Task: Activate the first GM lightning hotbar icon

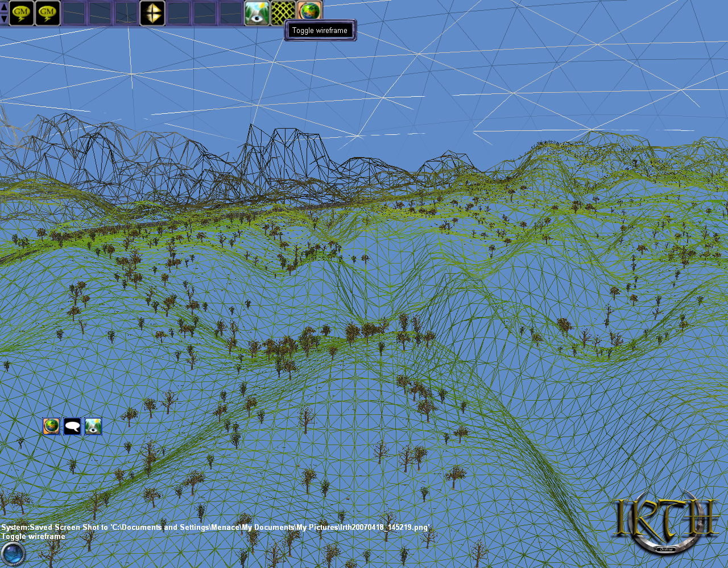Action: 22,13
